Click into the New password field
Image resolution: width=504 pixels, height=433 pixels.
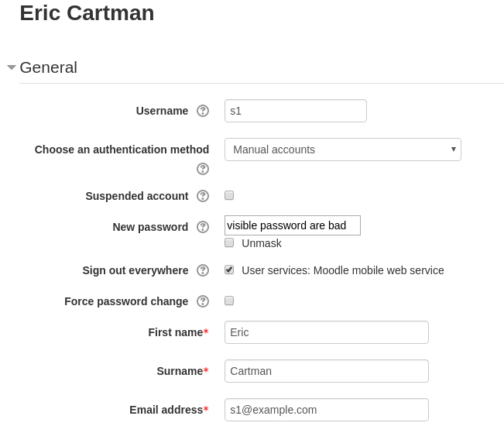(x=293, y=225)
